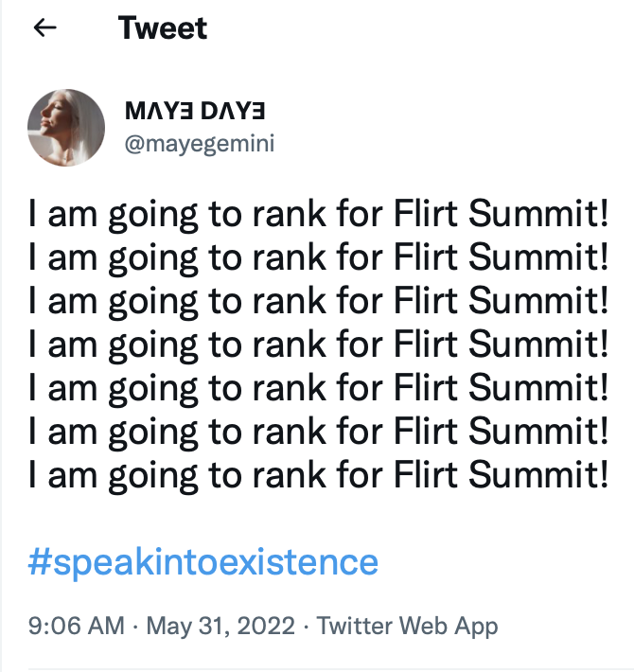
Task: Click the second line of tweet text
Action: click(x=318, y=259)
